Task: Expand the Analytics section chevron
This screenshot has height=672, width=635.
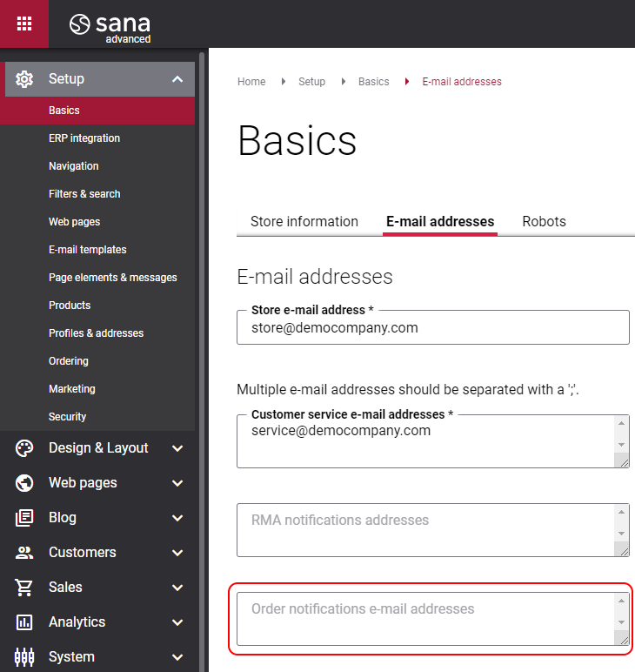Action: (177, 622)
